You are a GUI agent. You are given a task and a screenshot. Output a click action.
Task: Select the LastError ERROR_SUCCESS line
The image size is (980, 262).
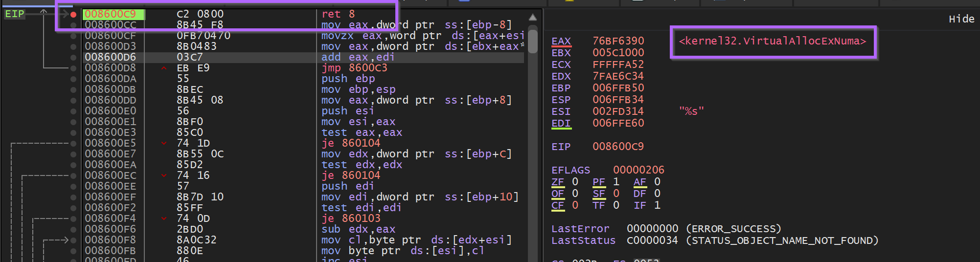[666, 229]
